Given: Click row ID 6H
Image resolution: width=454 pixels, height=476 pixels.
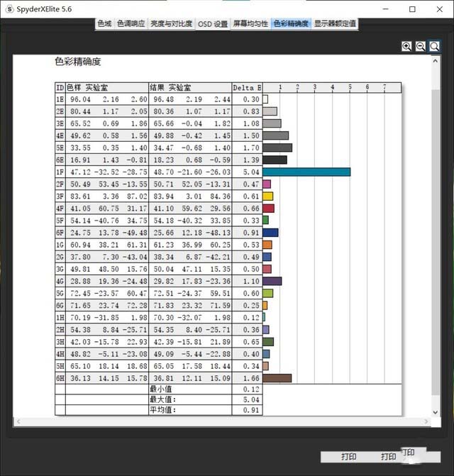Looking at the screenshot, I should coord(60,378).
